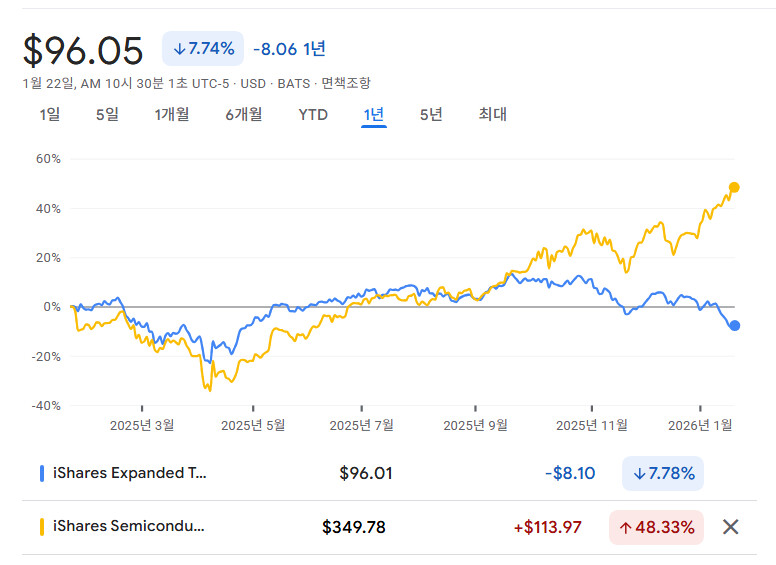Click the blue 7.74% down badge
Viewport: 776px width, 565px height.
(x=203, y=48)
